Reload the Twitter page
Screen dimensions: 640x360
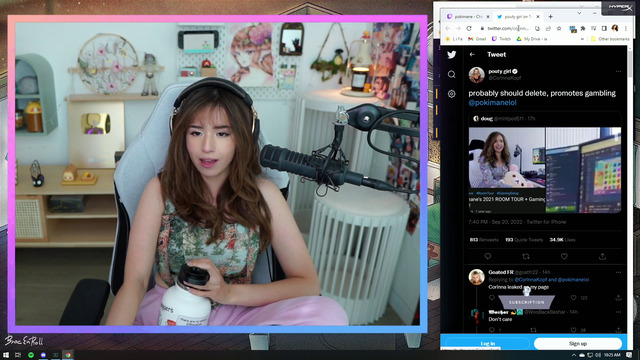click(469, 29)
